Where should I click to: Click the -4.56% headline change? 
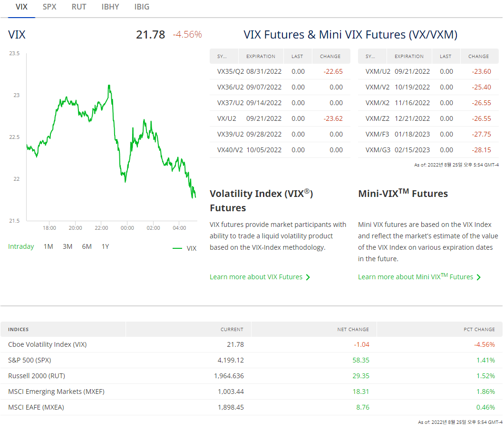187,34
